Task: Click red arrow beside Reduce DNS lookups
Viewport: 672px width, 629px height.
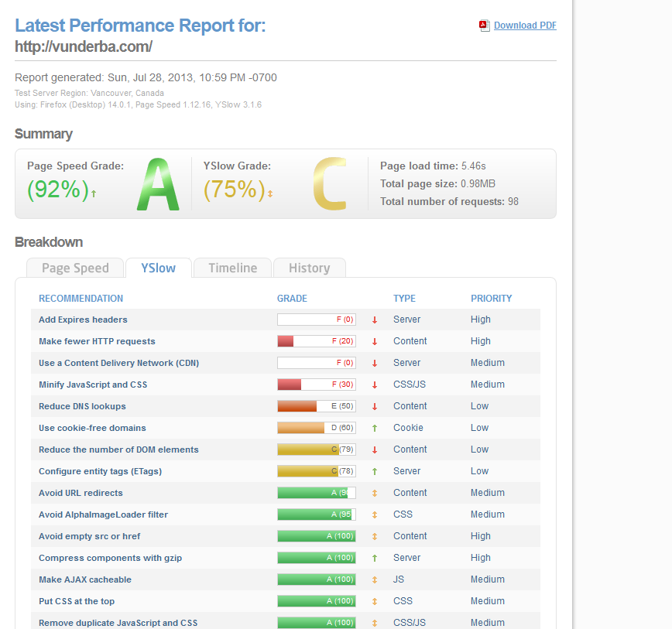Action: pos(375,406)
